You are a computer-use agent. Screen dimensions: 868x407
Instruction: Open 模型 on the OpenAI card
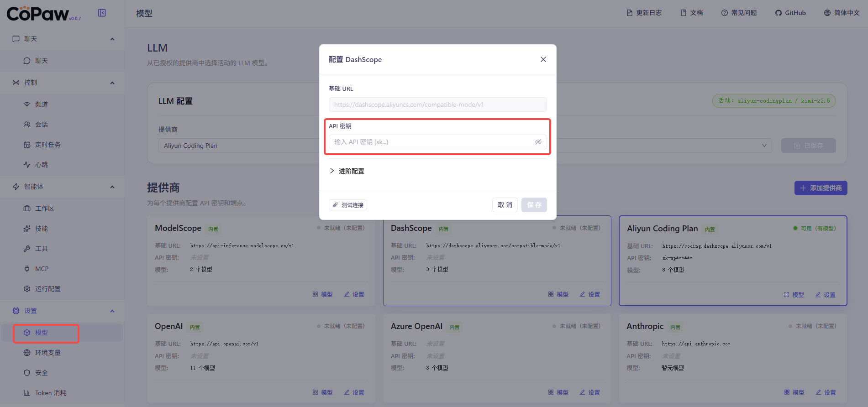coord(323,392)
